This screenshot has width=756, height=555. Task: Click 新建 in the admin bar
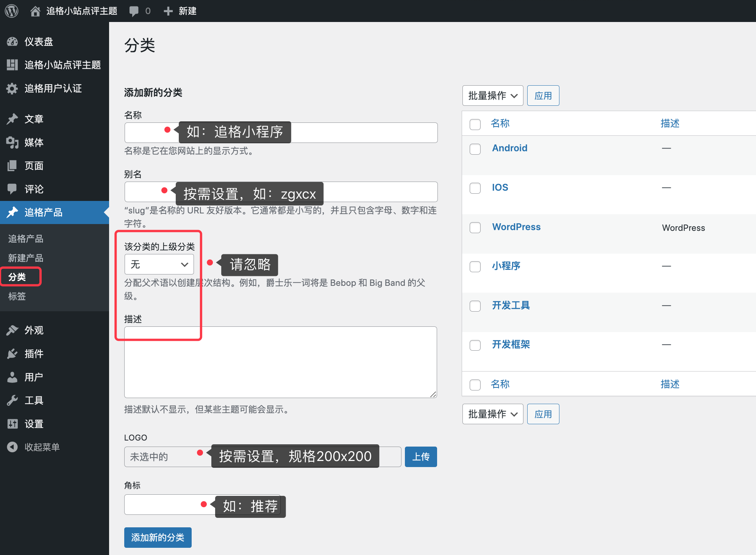[x=187, y=11]
